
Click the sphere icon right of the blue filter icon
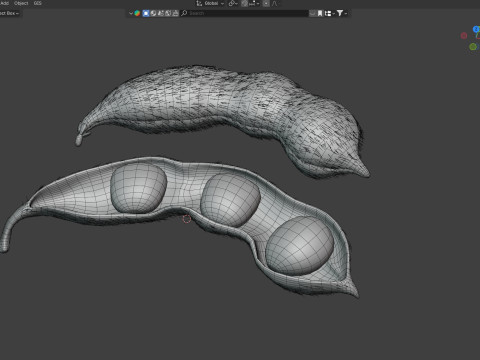(x=153, y=13)
